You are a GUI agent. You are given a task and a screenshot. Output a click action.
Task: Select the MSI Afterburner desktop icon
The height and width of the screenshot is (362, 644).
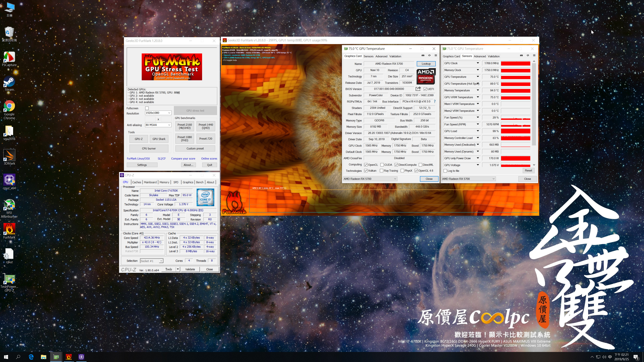(x=9, y=209)
